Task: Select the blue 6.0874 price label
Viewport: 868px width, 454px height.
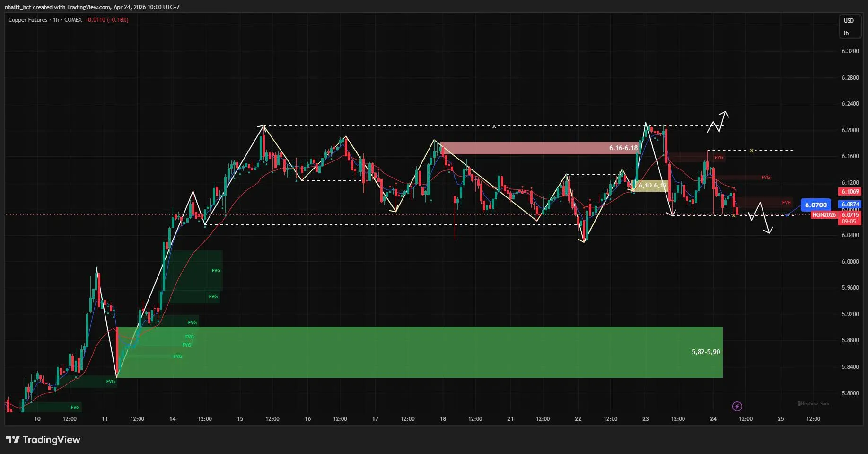Action: click(x=850, y=205)
